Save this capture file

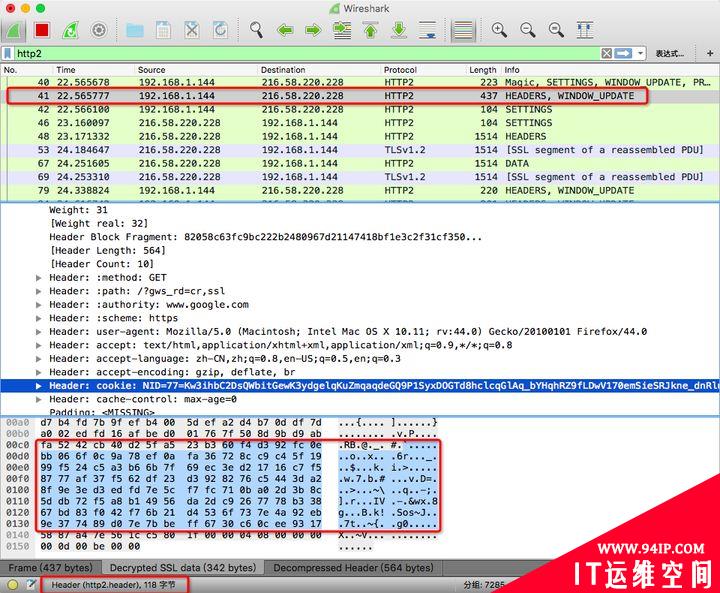click(x=163, y=30)
